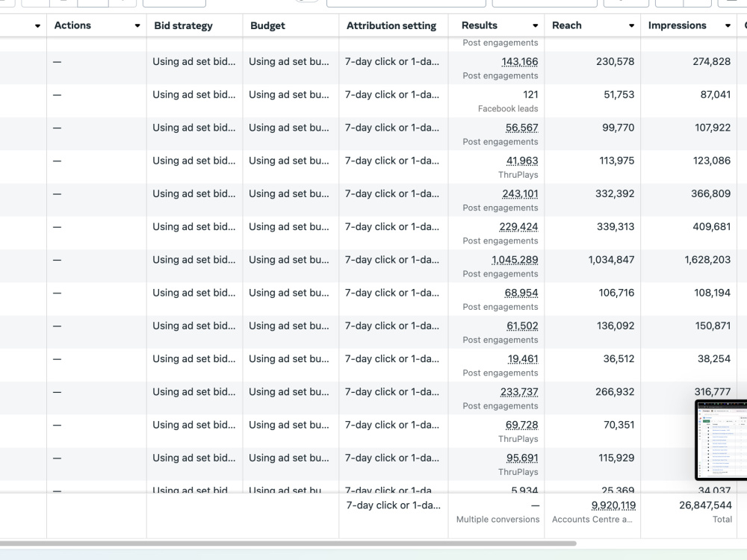Open the Reach column dropdown arrow

pyautogui.click(x=632, y=25)
